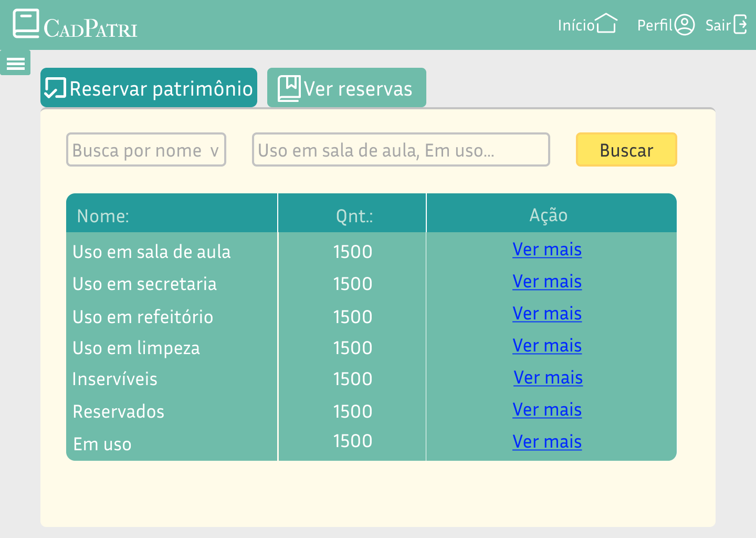756x538 pixels.
Task: Click the 1500 quantity for Inservíveis
Action: [x=353, y=379]
